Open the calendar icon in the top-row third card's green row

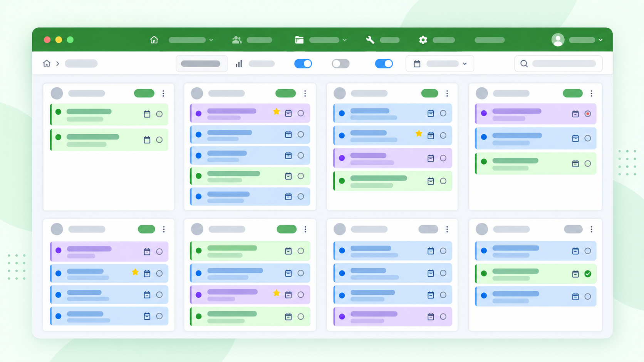point(431,181)
